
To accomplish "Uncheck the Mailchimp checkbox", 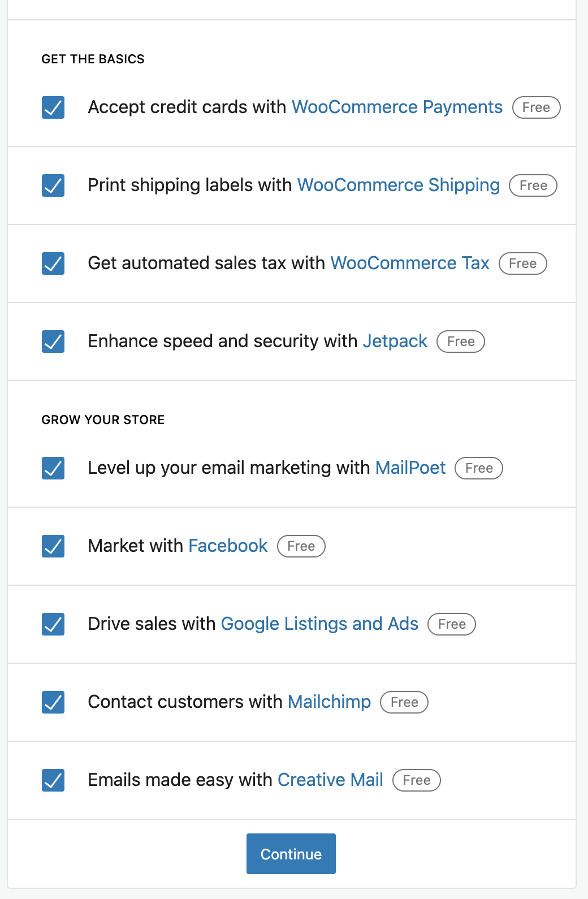I will (53, 702).
